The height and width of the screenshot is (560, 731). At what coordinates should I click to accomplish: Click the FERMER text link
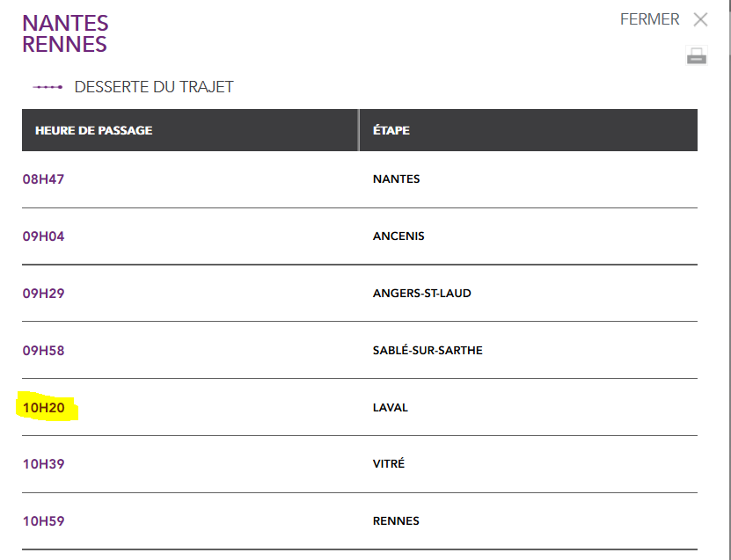coord(649,19)
